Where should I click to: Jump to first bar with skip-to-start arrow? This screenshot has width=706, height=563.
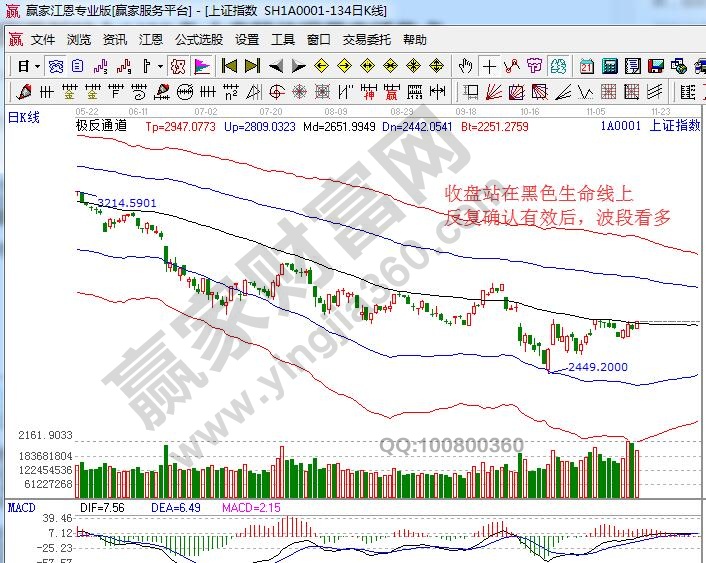(x=229, y=66)
